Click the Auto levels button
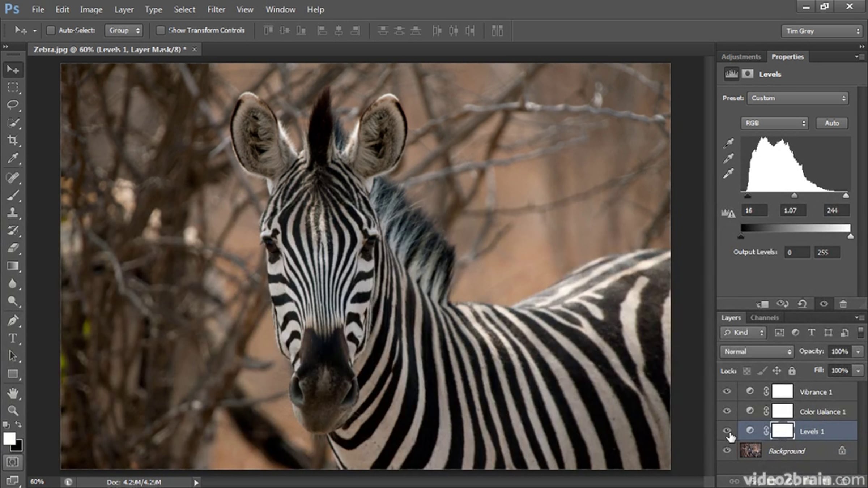This screenshot has height=488, width=868. point(831,123)
